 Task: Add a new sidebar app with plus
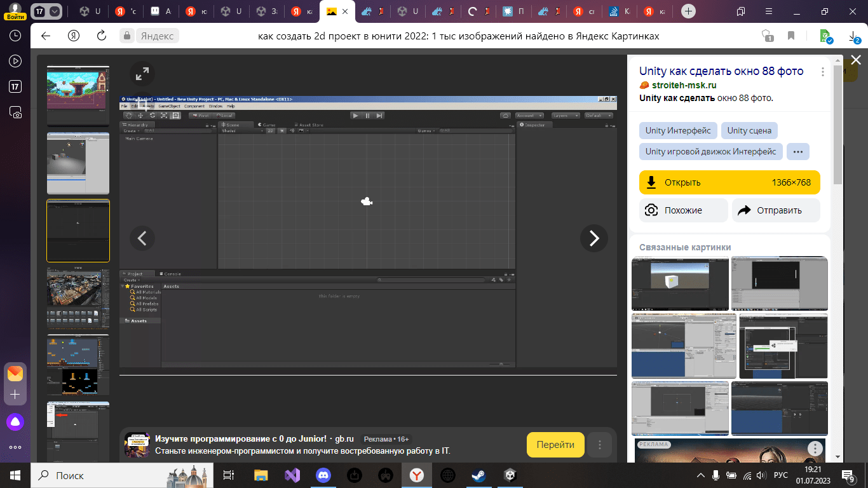(x=15, y=395)
